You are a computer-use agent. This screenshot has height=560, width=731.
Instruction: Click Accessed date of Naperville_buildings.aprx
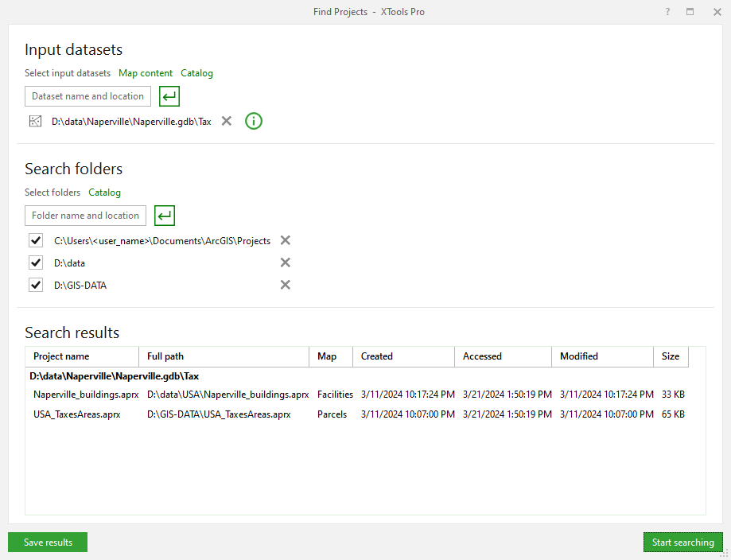507,395
